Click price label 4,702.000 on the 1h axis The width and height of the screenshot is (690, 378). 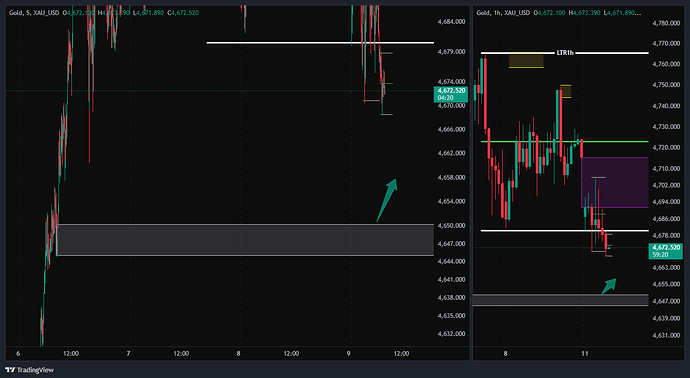coord(666,185)
